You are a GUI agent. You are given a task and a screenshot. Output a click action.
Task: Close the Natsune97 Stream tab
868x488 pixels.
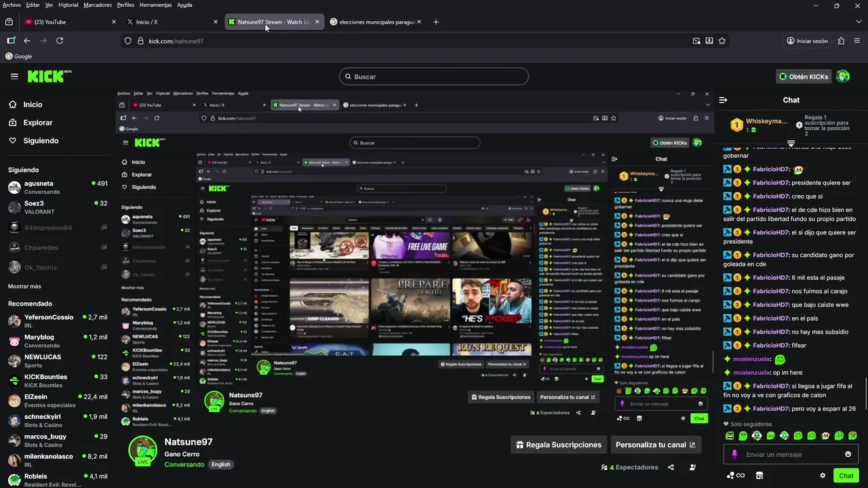point(317,22)
